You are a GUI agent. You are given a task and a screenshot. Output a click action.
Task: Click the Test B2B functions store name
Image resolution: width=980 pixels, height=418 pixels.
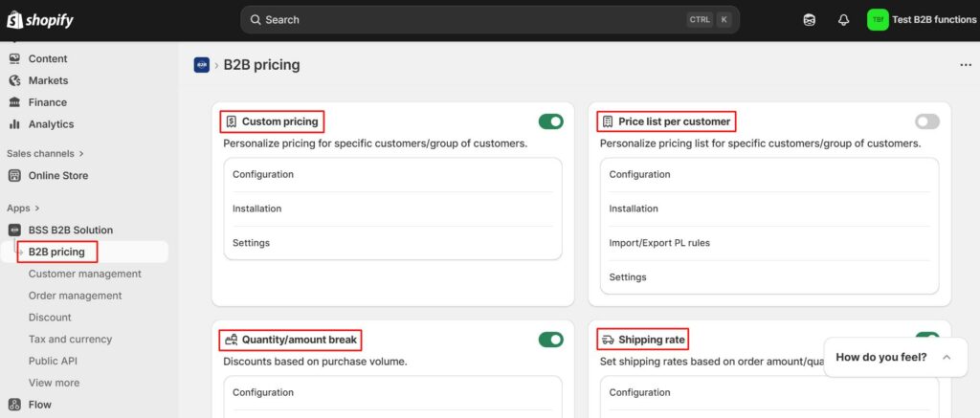(934, 20)
